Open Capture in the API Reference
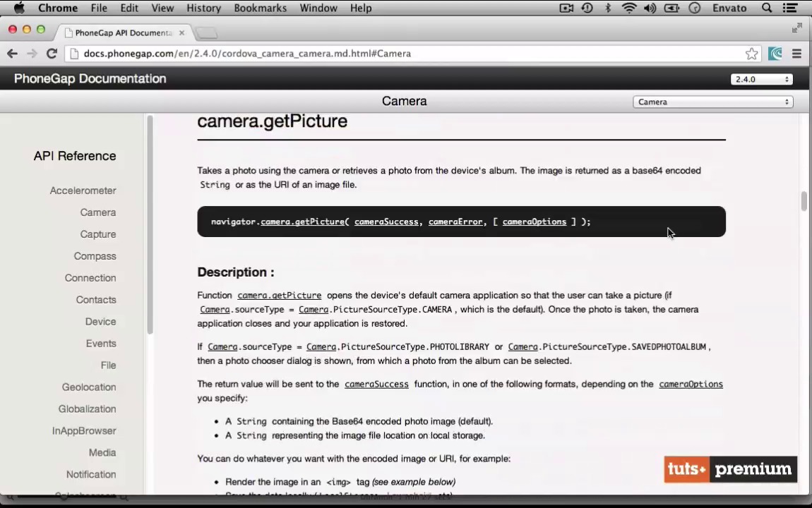 tap(98, 234)
